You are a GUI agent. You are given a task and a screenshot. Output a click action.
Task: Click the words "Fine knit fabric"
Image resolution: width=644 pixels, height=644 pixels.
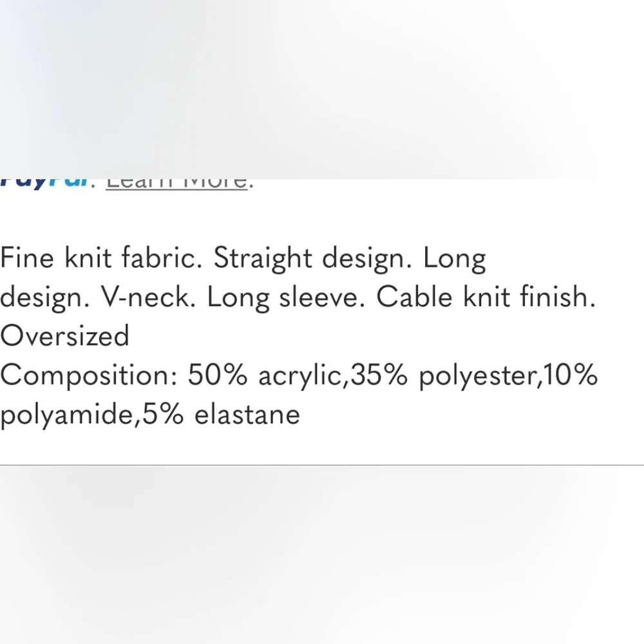click(102, 259)
